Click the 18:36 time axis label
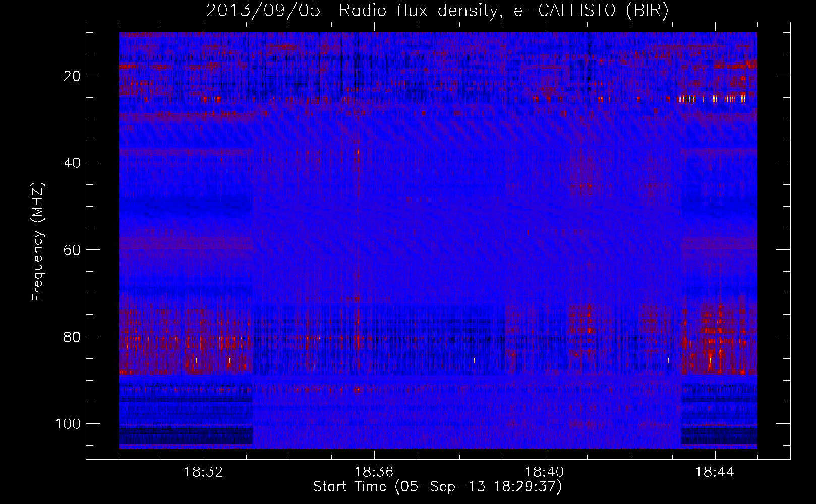 tap(374, 472)
